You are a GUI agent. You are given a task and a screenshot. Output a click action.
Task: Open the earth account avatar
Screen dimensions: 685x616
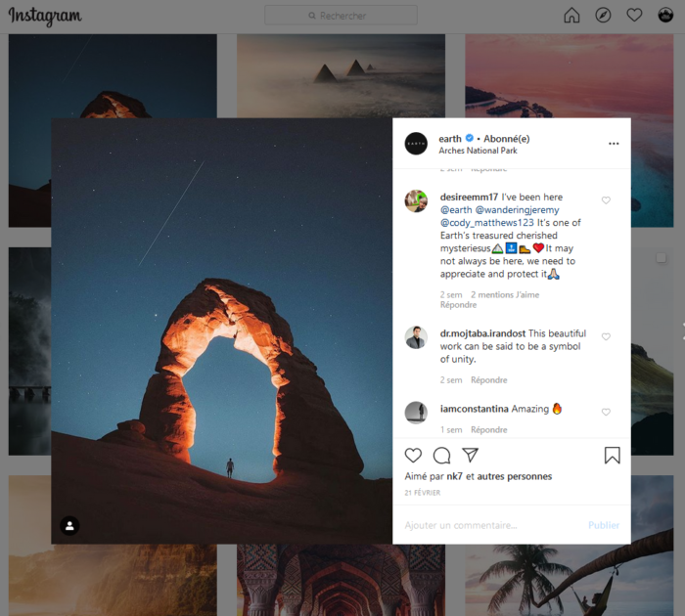(416, 143)
